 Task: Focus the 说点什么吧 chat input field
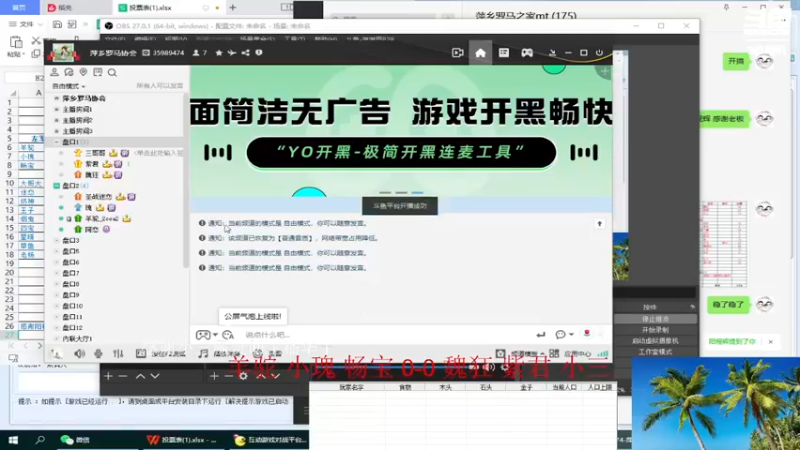383,335
